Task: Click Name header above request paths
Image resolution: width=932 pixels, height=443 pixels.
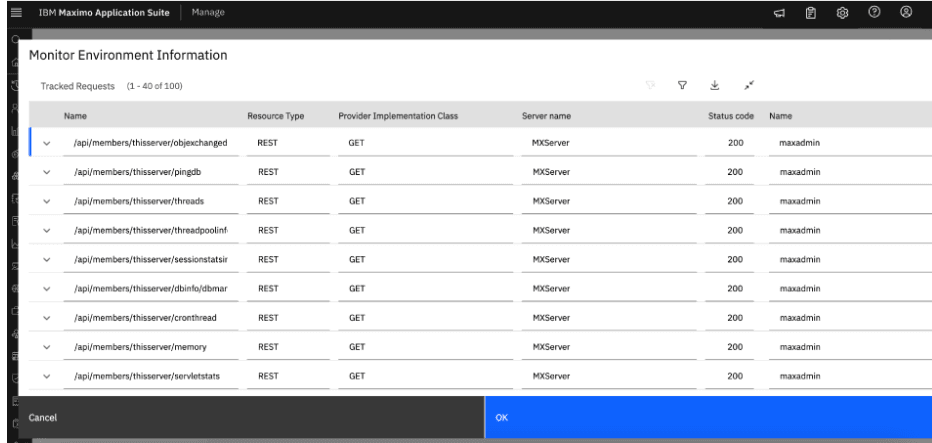Action: coord(75,116)
